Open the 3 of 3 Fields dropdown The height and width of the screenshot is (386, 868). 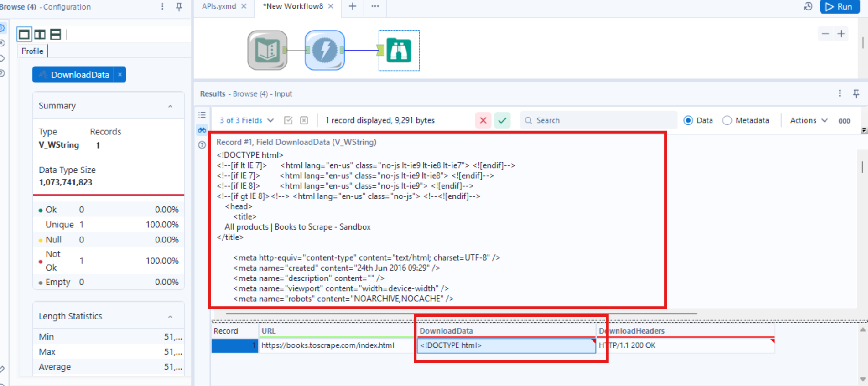(x=247, y=120)
